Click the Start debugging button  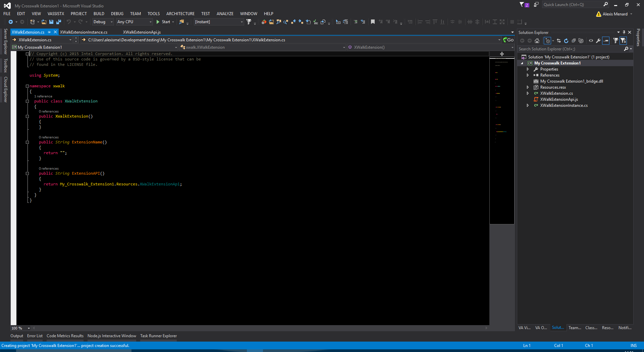coord(164,22)
